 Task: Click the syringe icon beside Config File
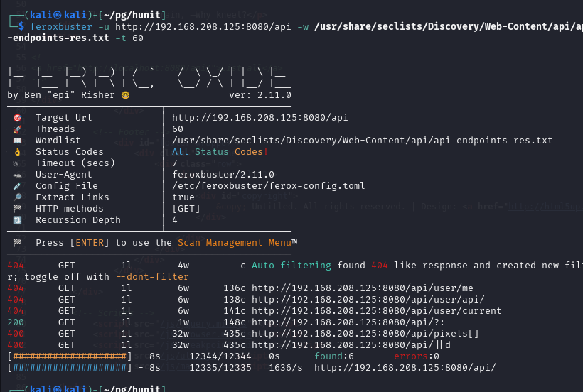click(x=18, y=186)
